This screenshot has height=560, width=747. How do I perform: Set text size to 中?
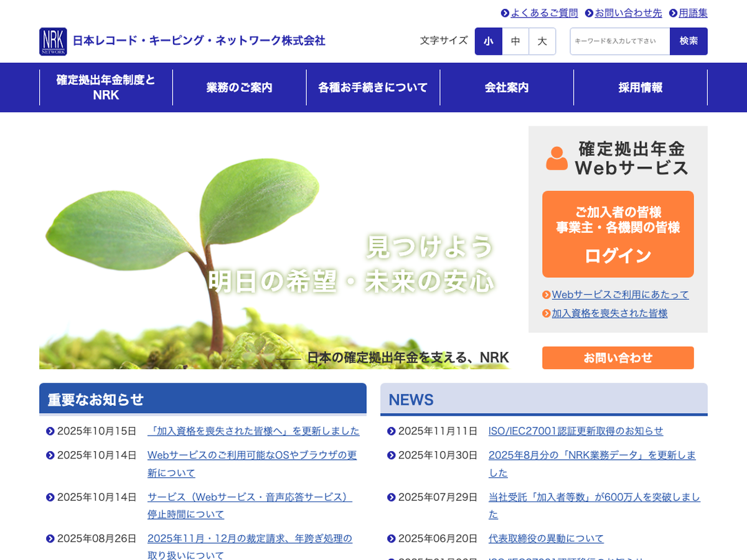click(x=515, y=41)
